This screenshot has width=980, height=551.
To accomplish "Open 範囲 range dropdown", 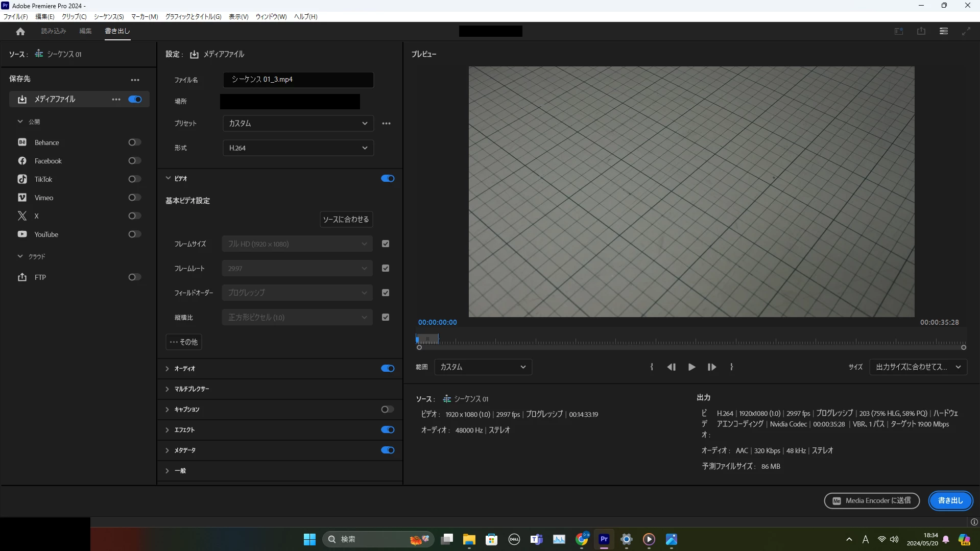I will pos(483,367).
